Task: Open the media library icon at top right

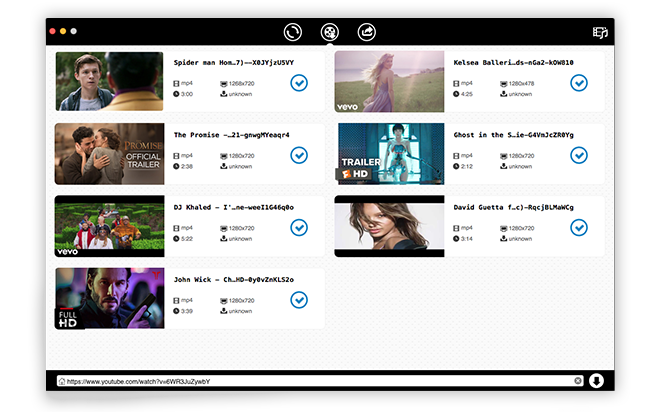Action: click(600, 32)
